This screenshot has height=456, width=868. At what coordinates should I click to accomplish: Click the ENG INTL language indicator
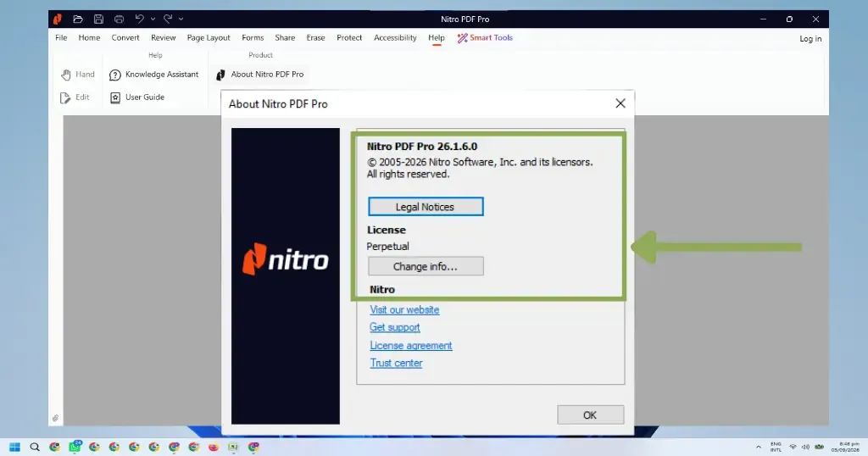pyautogui.click(x=776, y=448)
